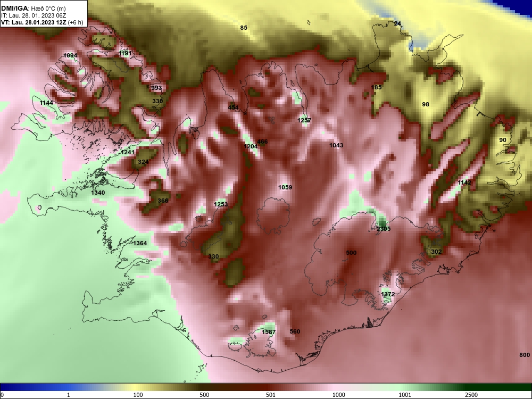Click the 185 height label

pyautogui.click(x=376, y=87)
